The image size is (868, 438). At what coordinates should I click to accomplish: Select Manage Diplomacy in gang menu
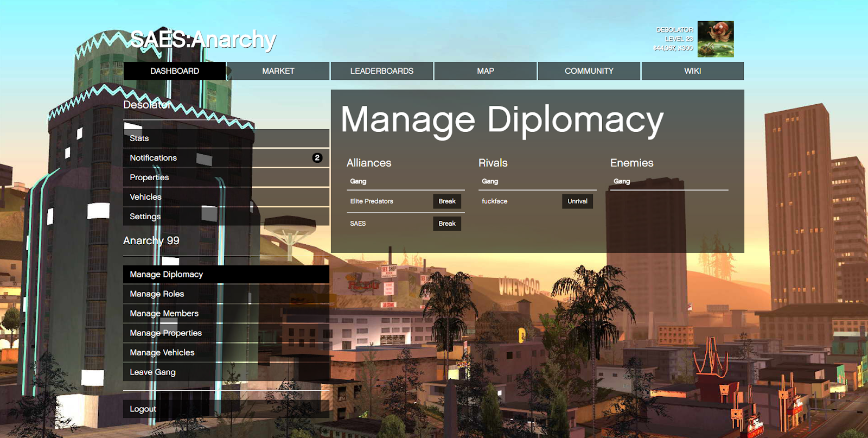coord(226,275)
